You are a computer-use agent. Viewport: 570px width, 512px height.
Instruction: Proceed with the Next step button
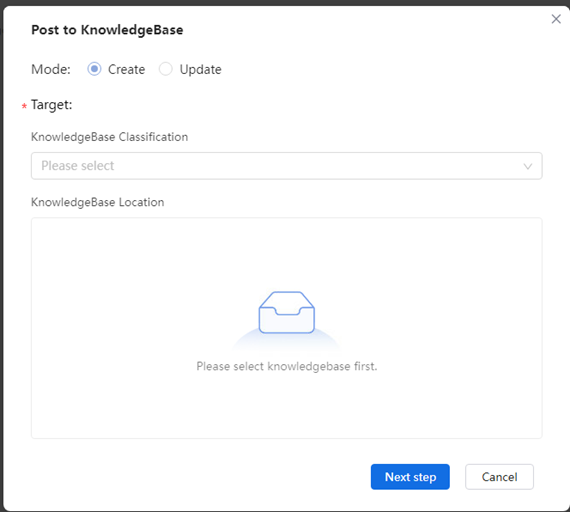click(x=410, y=476)
